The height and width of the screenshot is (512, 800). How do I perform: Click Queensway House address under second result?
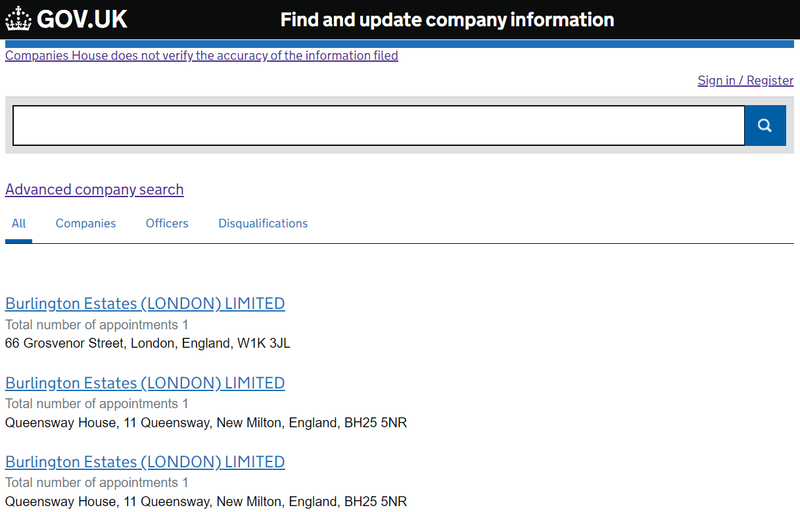tap(206, 423)
